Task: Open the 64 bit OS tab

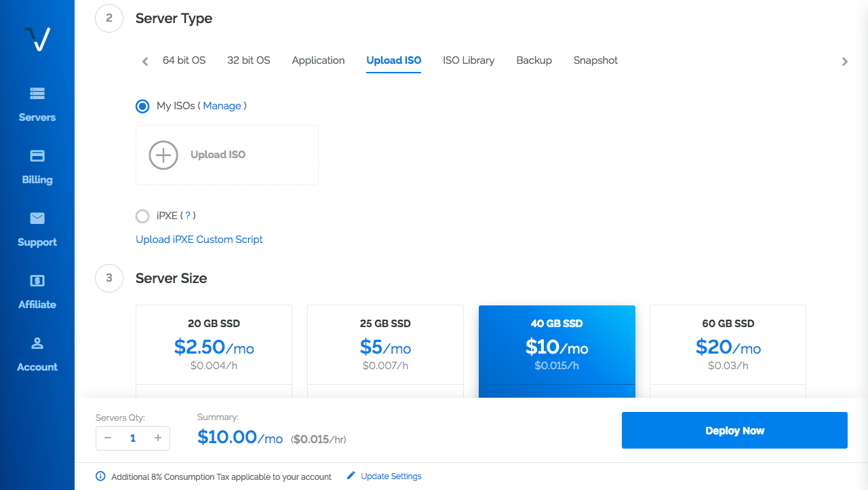Action: click(184, 60)
